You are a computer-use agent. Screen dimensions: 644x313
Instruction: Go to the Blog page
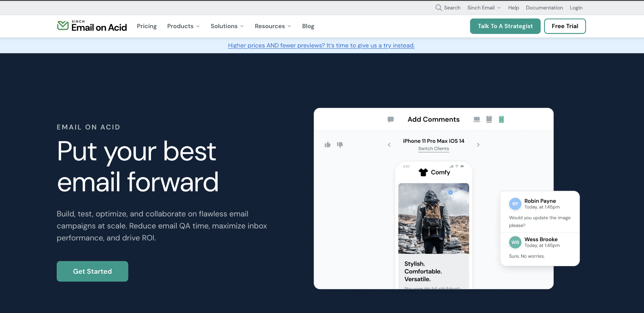[x=308, y=26]
